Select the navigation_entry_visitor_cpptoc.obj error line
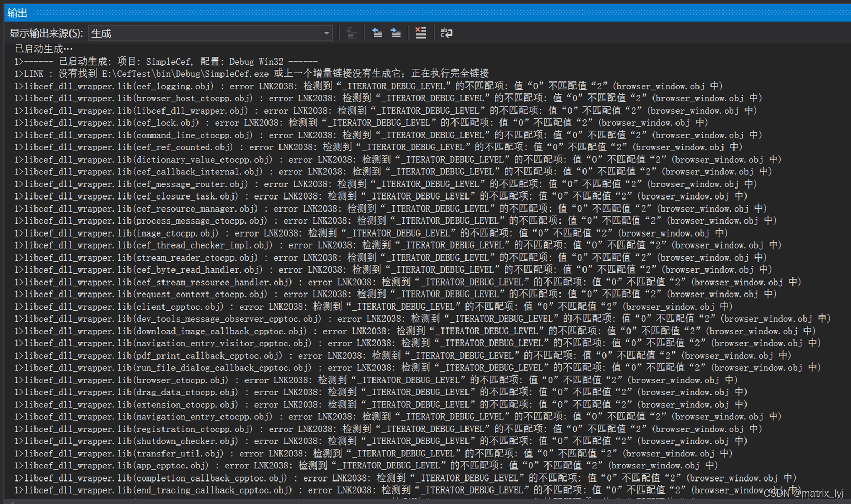851x504 pixels. tap(418, 344)
